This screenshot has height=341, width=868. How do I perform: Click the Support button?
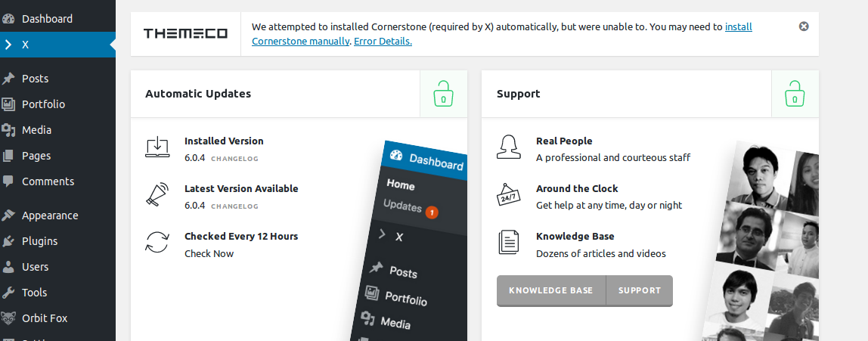[x=639, y=290]
